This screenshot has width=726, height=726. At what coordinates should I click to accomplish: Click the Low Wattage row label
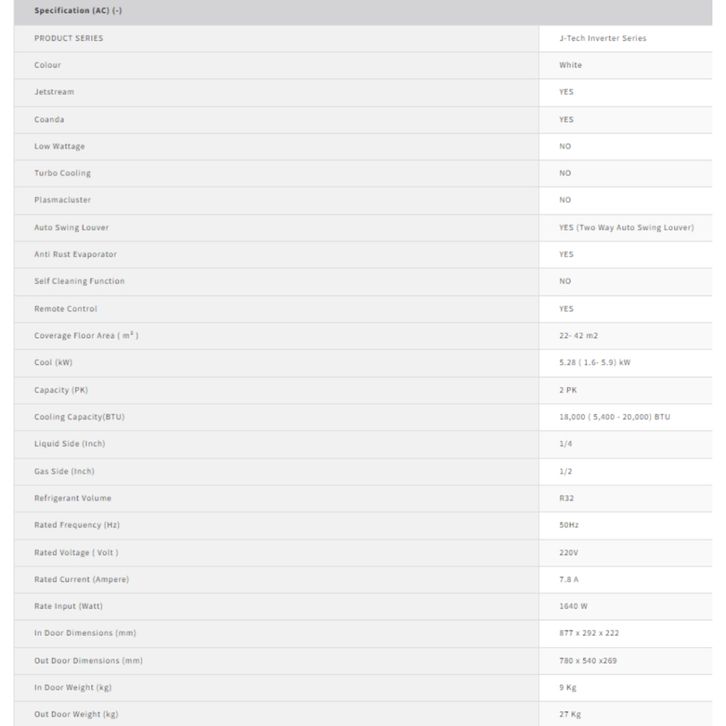pyautogui.click(x=59, y=146)
